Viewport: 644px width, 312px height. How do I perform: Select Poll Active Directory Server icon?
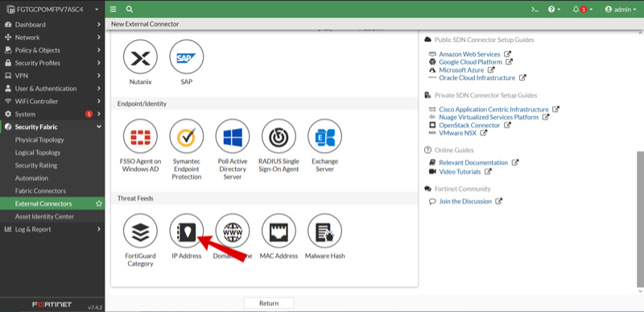pyautogui.click(x=233, y=136)
